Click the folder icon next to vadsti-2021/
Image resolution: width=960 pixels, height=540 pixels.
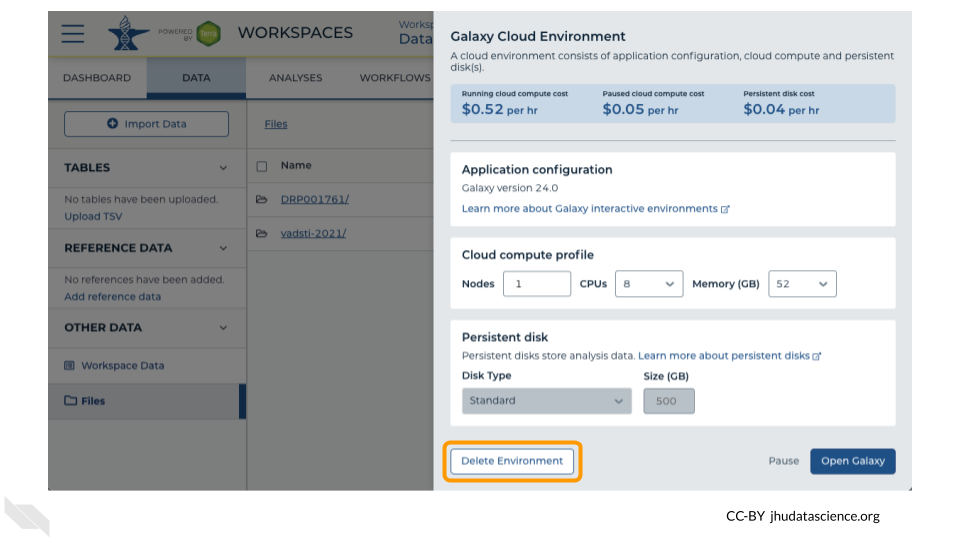click(x=261, y=234)
